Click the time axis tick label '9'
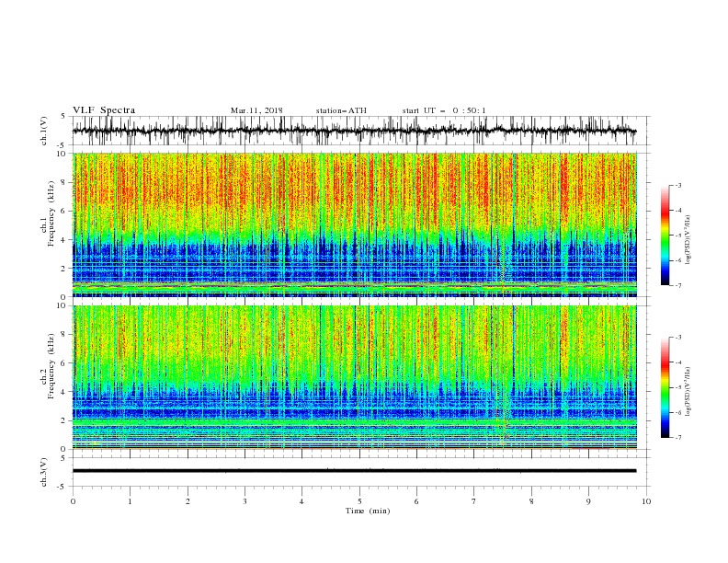728x563 pixels. [588, 501]
